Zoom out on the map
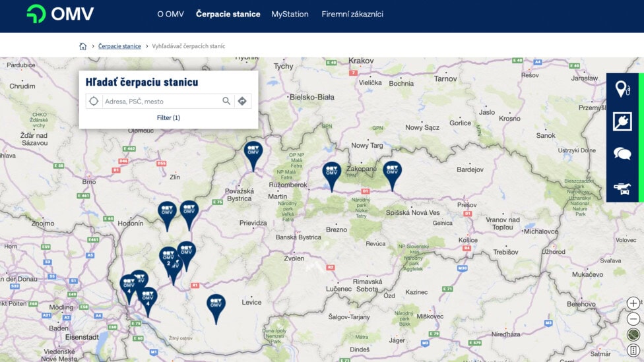The height and width of the screenshot is (362, 644). pyautogui.click(x=633, y=319)
